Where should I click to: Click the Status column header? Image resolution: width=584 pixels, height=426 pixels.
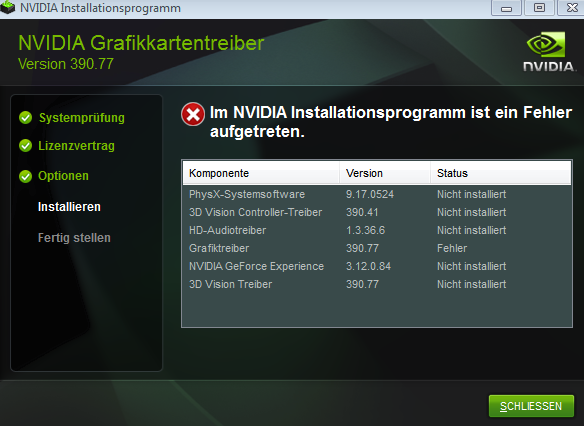pyautogui.click(x=501, y=173)
